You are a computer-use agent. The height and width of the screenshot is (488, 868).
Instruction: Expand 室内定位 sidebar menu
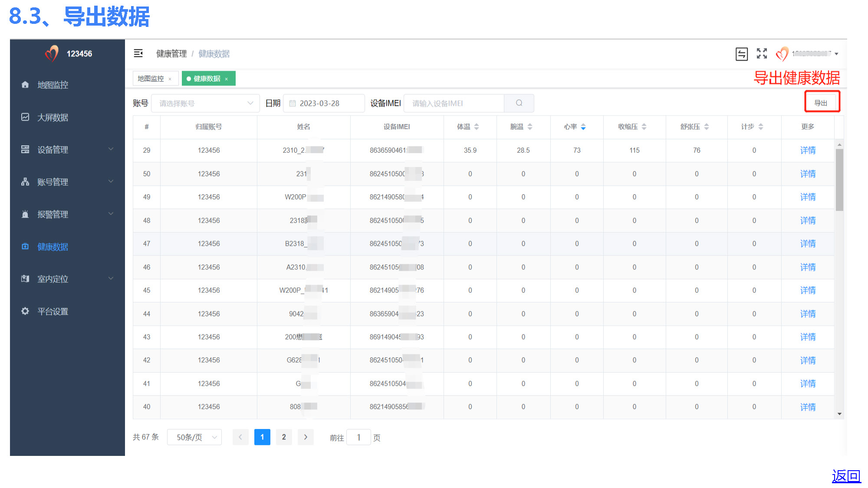click(x=67, y=279)
